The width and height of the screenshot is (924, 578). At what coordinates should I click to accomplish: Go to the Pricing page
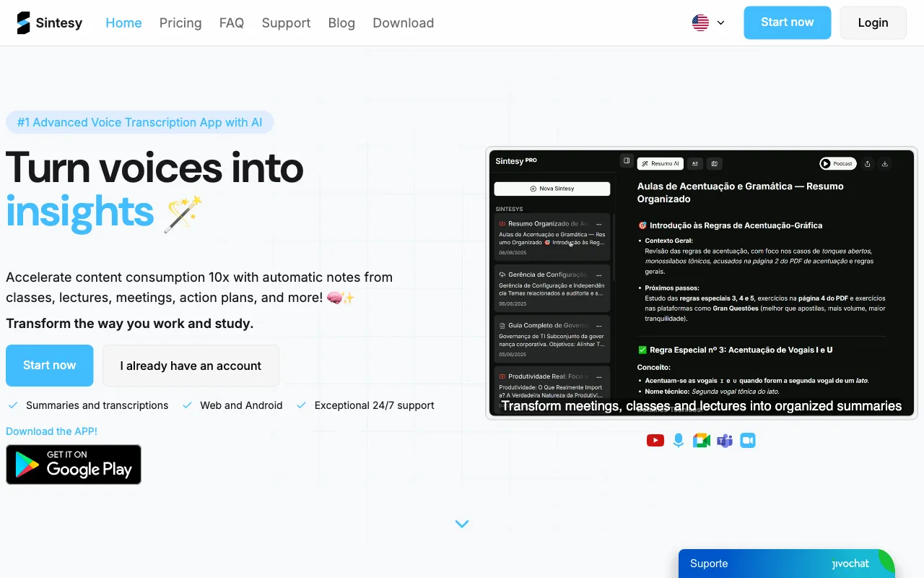(x=180, y=23)
